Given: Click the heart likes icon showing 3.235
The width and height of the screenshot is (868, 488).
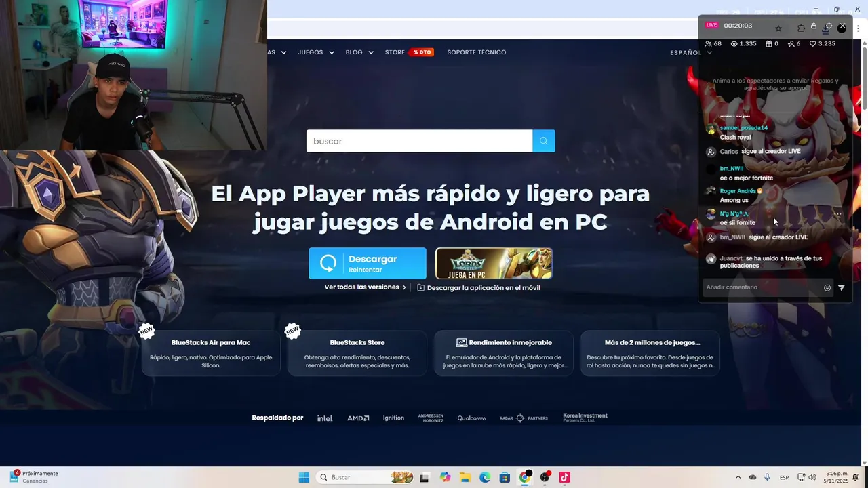Looking at the screenshot, I should 813,44.
